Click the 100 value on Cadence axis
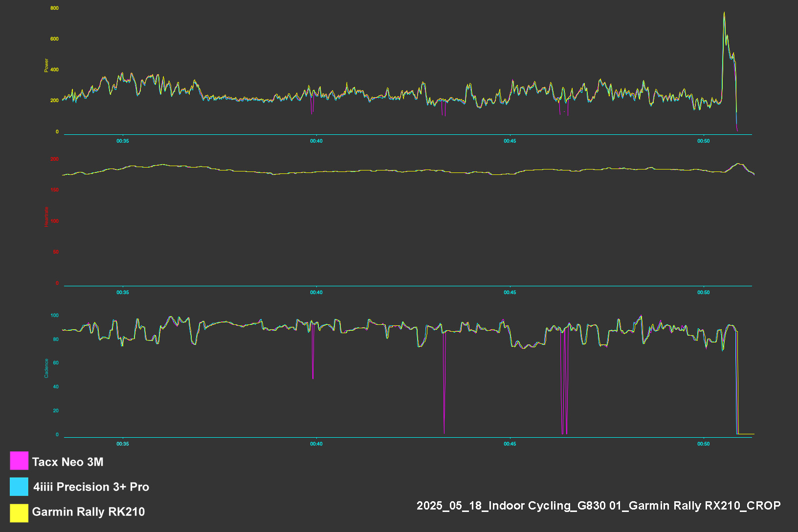The width and height of the screenshot is (798, 532). point(54,315)
